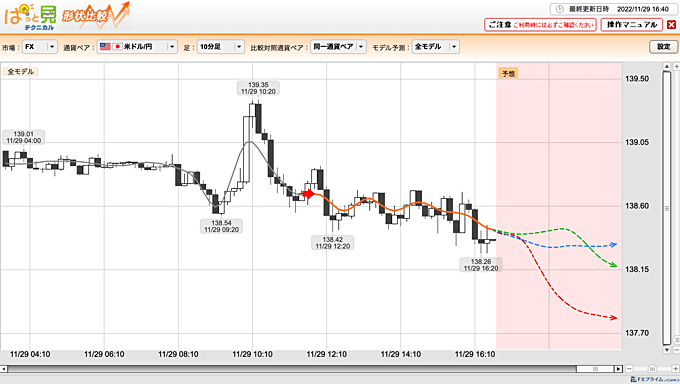Click the horizontal scrollbar left arrow

click(x=3, y=369)
